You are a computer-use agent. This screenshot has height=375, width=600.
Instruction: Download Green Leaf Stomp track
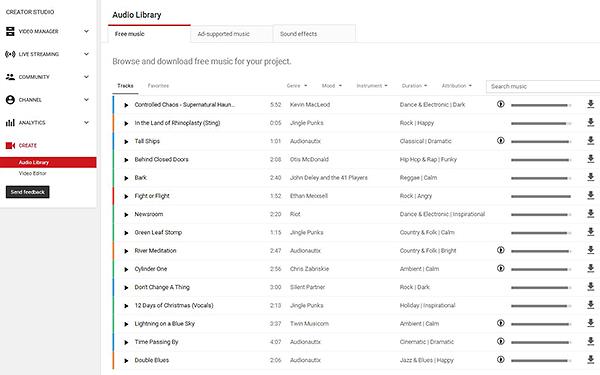(x=590, y=232)
